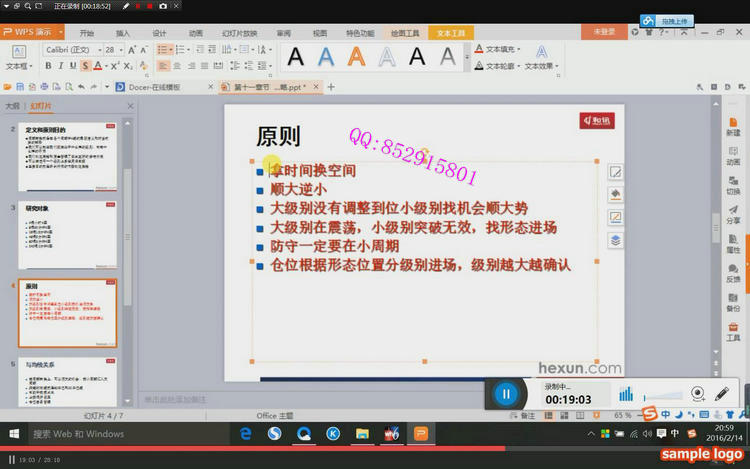Screen dimensions: 750x469
Task: Select the orange letter A text style
Action: (356, 57)
